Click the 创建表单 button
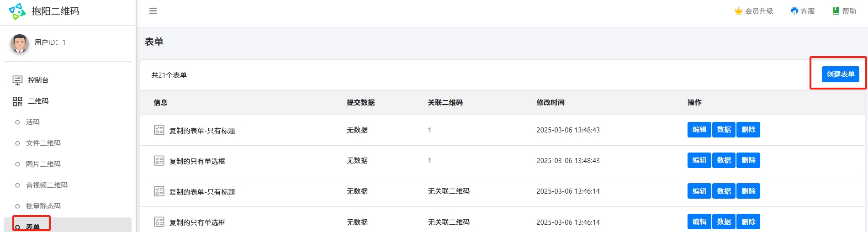Screen dimensions: 868x232 click(x=840, y=74)
